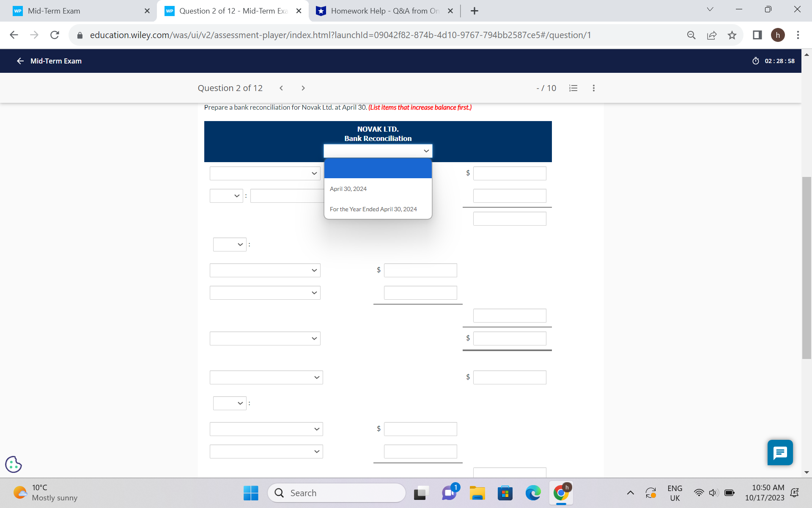Viewport: 812px width, 508px height.
Task: Click the question list icon in exam header
Action: 573,88
